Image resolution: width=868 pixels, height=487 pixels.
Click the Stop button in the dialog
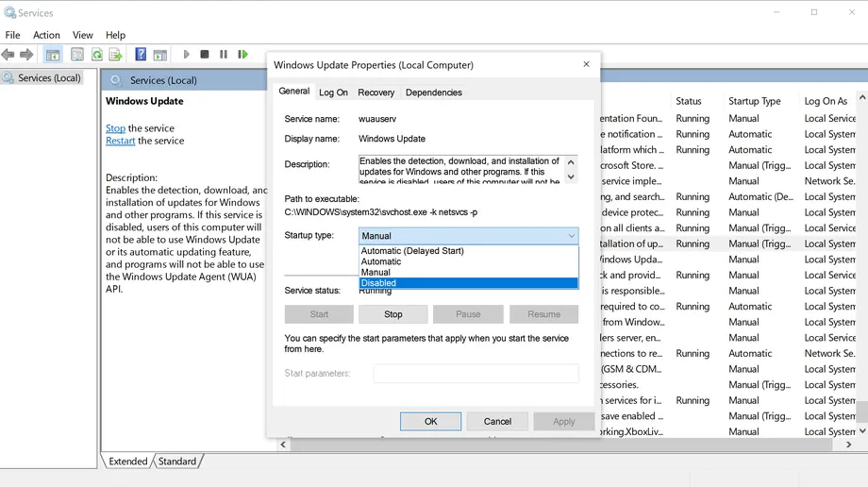coord(393,314)
